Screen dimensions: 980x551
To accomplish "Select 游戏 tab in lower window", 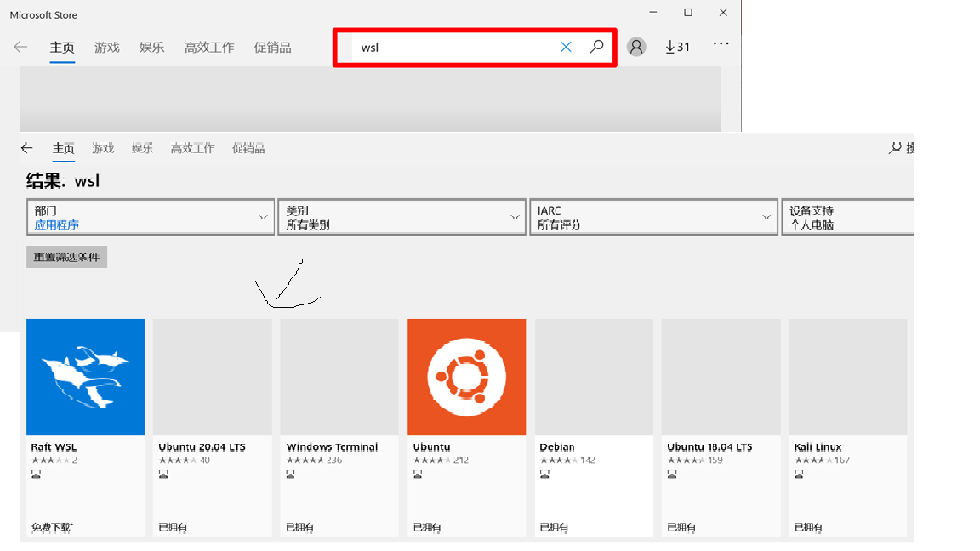I will (x=103, y=148).
